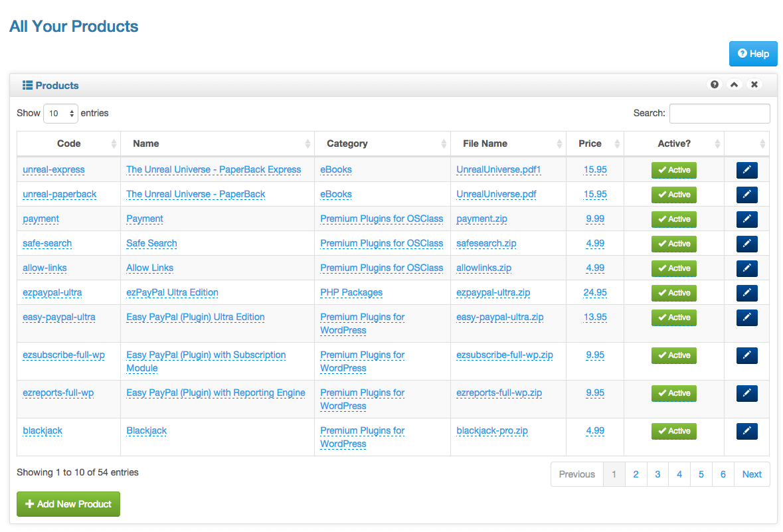Screen dimensions: 783x532
Task: Edit ezreports-full-wp via pencil button
Action: pos(746,393)
